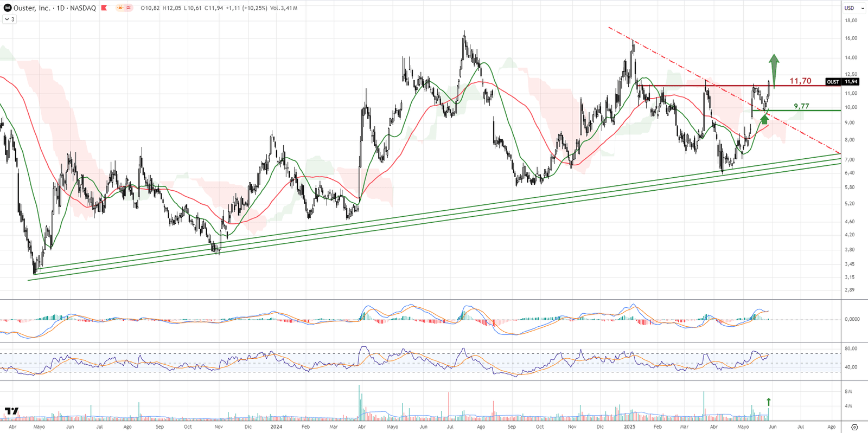
Task: Click the 3,45 price scale label
Action: [850, 264]
